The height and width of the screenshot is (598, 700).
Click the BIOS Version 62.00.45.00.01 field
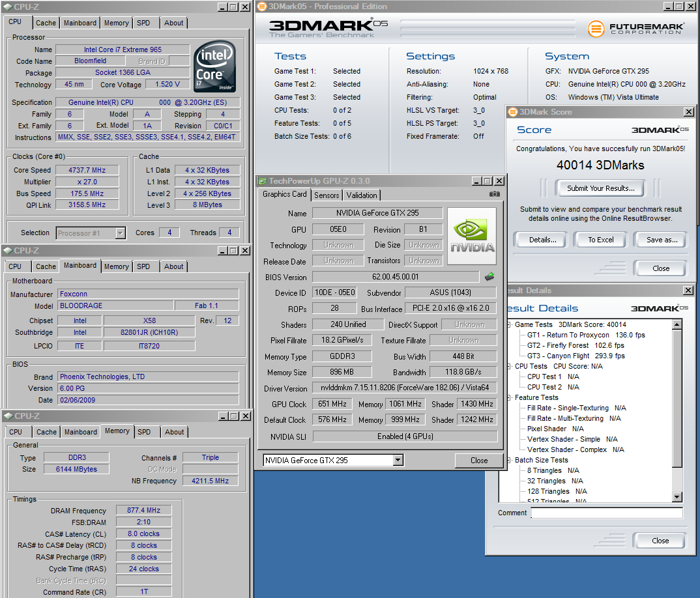click(x=396, y=277)
